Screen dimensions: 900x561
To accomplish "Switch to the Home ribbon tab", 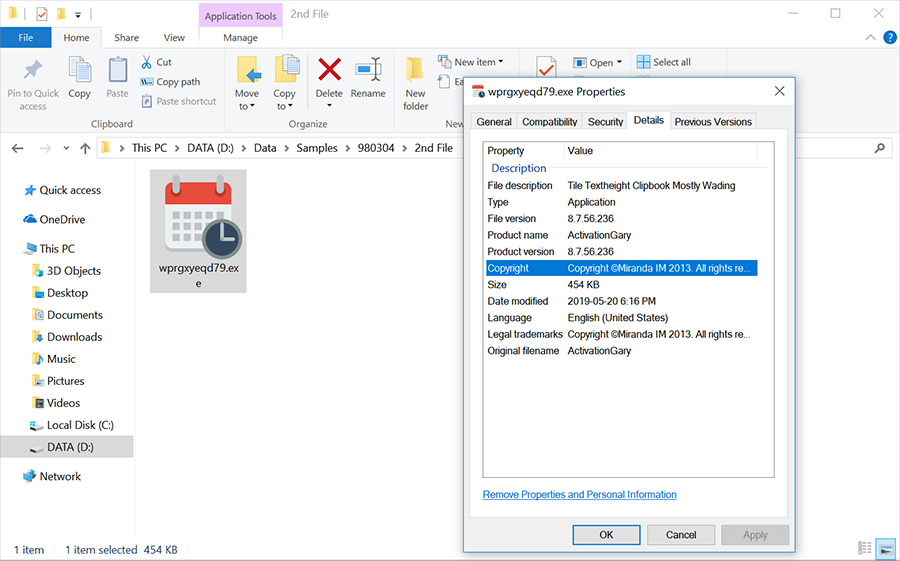I will (x=76, y=37).
